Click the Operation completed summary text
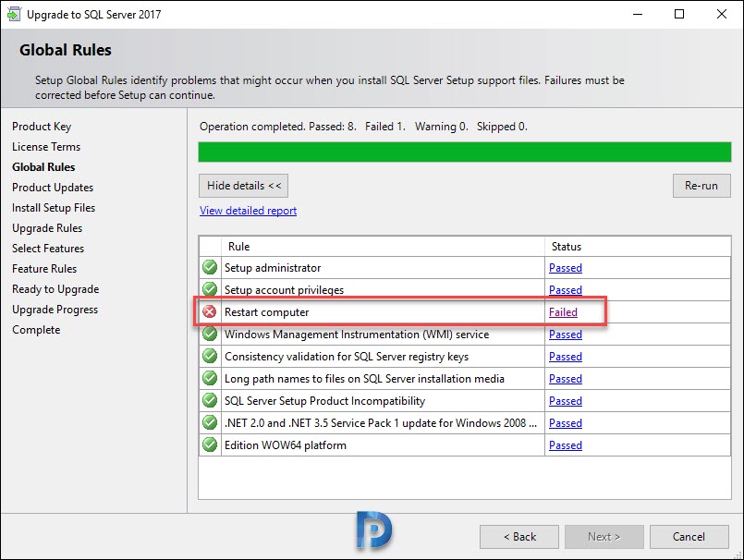744x560 pixels. click(x=363, y=127)
